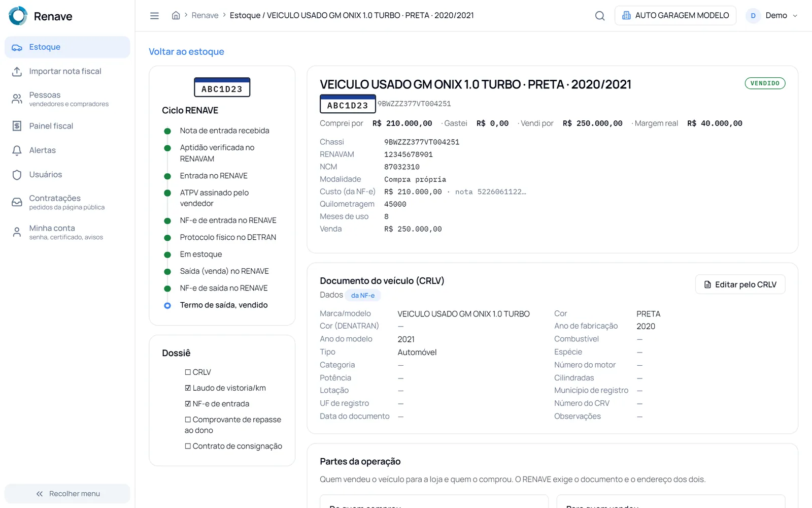Click the da NF-e tag
The height and width of the screenshot is (508, 812).
click(x=363, y=295)
